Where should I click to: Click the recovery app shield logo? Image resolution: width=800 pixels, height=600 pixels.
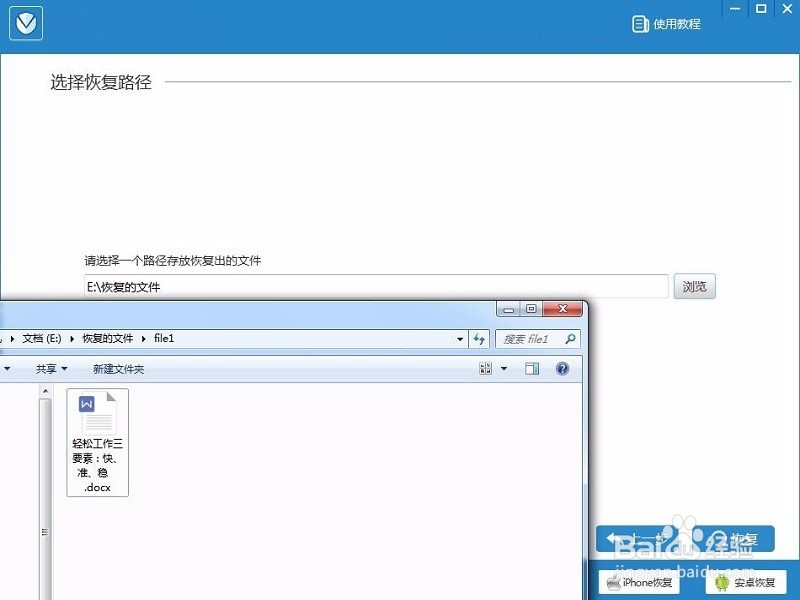click(26, 23)
